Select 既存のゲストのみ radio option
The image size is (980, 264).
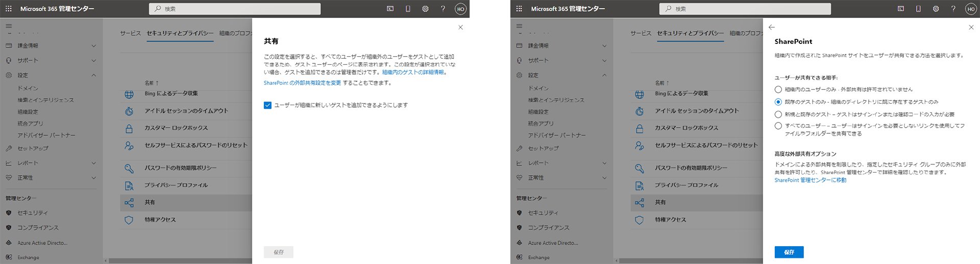tap(778, 102)
